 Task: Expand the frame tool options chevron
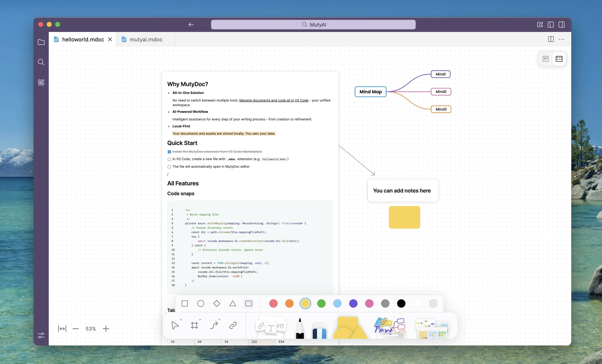click(x=200, y=319)
